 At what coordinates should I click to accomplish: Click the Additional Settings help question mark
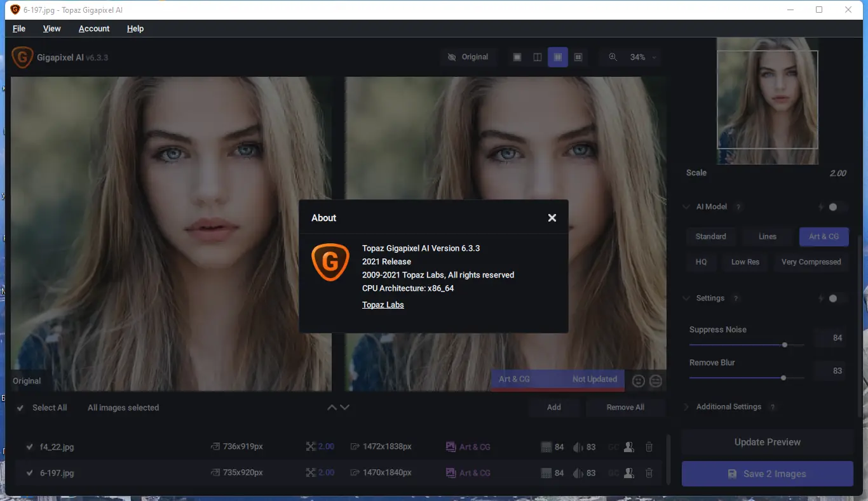[773, 407]
